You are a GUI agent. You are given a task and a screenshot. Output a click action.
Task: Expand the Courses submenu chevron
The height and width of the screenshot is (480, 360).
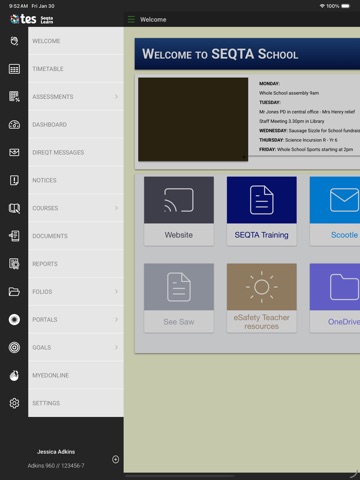[x=116, y=208]
